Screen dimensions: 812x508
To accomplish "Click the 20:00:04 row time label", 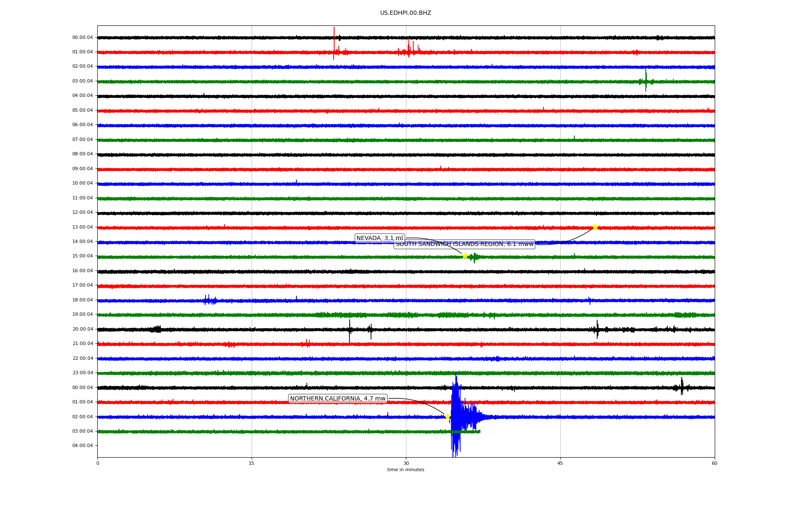I will [x=82, y=329].
